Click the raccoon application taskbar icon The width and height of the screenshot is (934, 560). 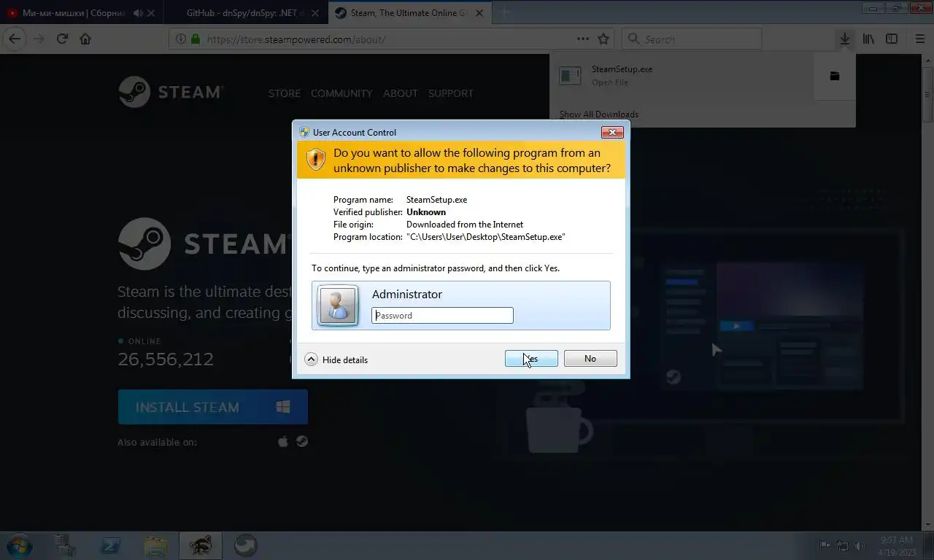(x=201, y=545)
